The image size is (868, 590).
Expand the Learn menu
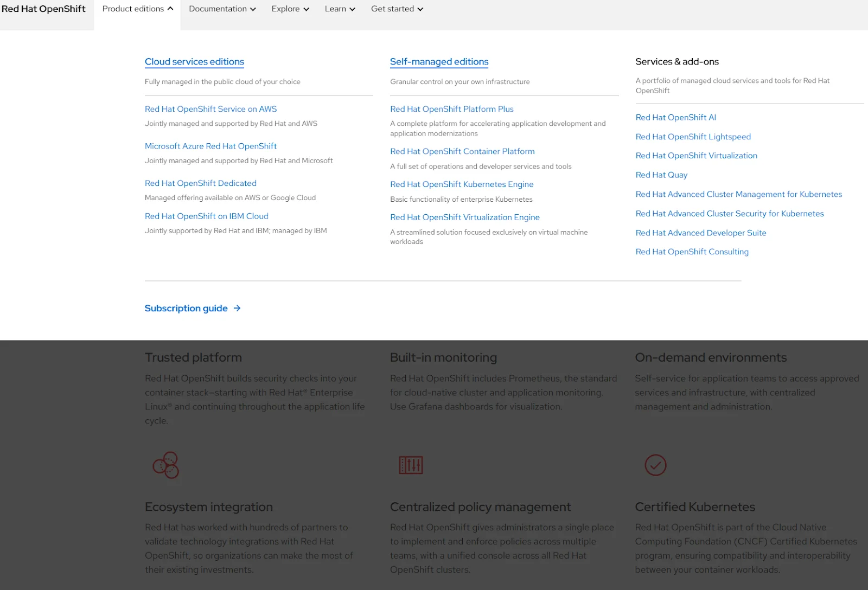pyautogui.click(x=340, y=9)
